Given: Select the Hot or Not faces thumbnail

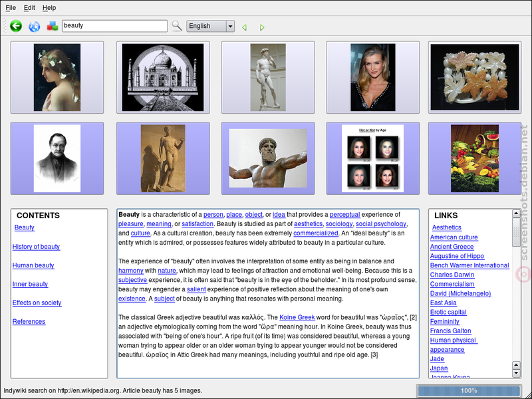Looking at the screenshot, I should [x=373, y=158].
